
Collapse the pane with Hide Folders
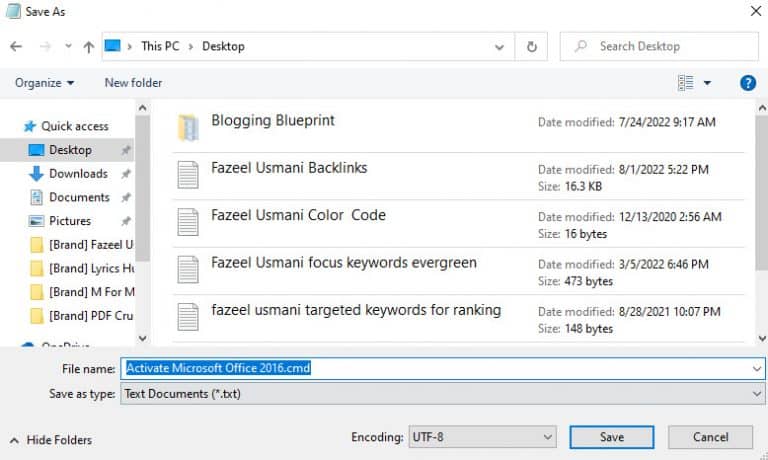pyautogui.click(x=50, y=440)
